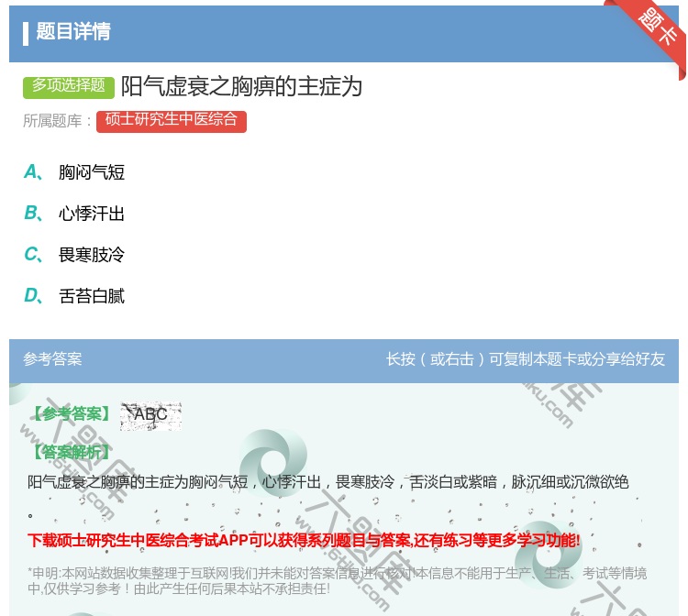This screenshot has width=688, height=616.
Task: Click the 题卡 corner ribbon
Action: point(654,33)
